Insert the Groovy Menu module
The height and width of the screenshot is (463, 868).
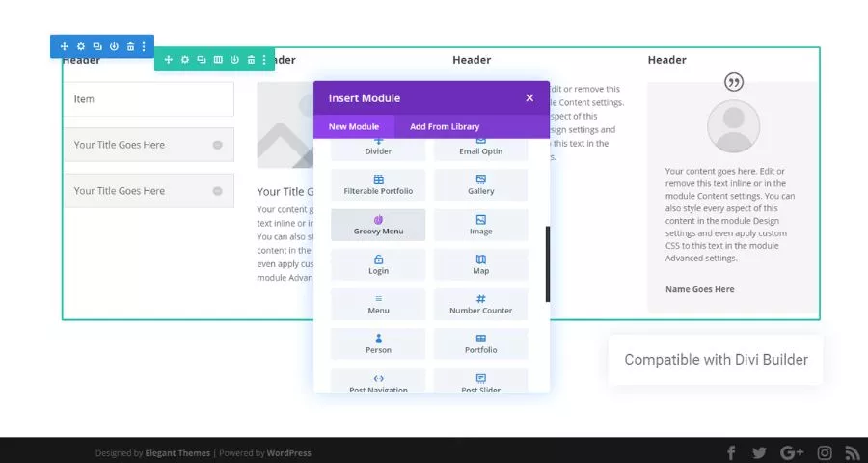tap(379, 225)
